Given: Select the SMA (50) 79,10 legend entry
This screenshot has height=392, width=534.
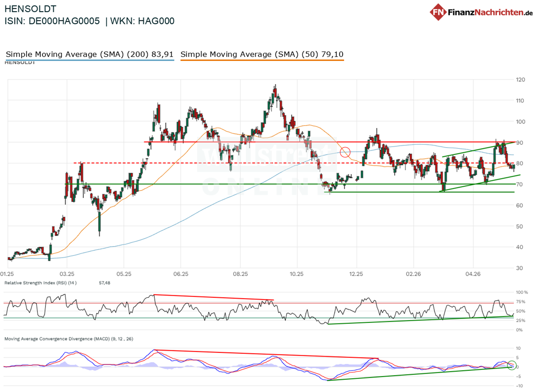Looking at the screenshot, I should 262,54.
